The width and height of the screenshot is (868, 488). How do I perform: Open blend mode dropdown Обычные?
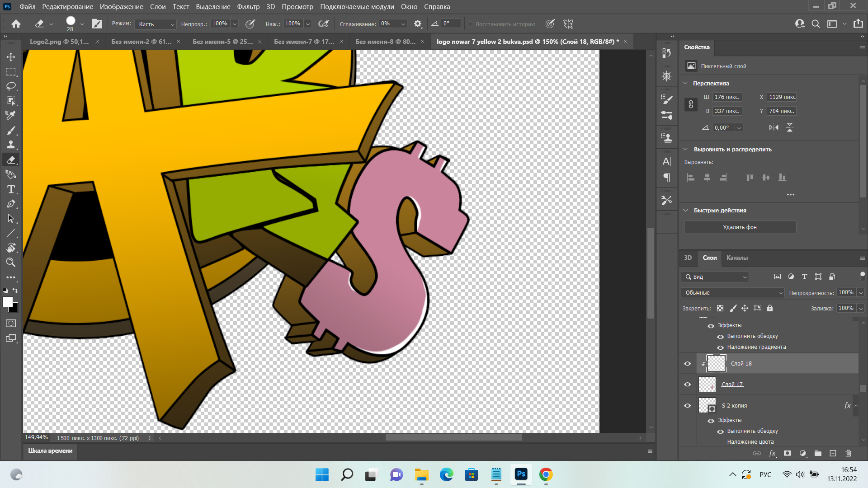pyautogui.click(x=732, y=293)
